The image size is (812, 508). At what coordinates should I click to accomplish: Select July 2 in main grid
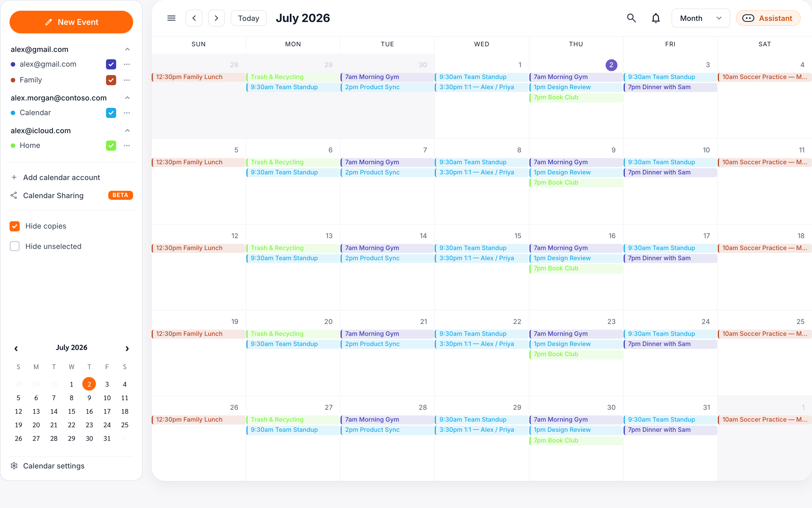click(611, 65)
